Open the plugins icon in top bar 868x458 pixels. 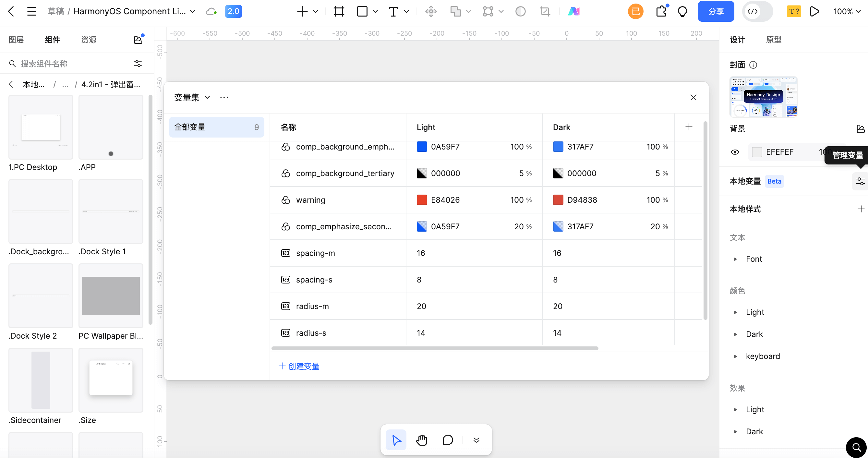(x=661, y=11)
